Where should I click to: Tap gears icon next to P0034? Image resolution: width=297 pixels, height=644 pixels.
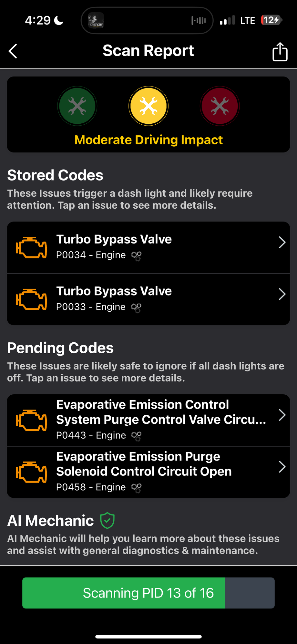[x=136, y=256]
